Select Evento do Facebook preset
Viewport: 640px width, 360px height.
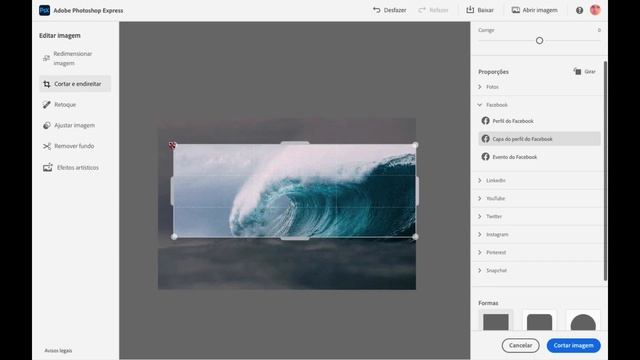click(x=539, y=157)
